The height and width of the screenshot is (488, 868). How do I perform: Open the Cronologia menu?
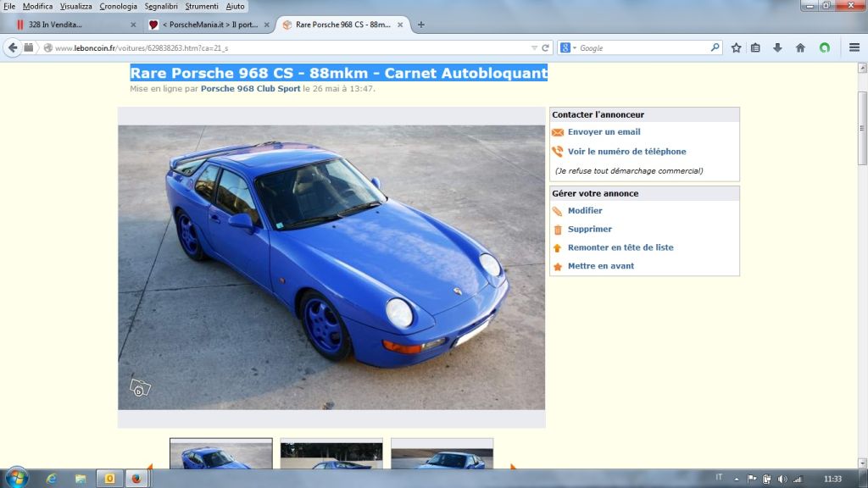coord(118,6)
